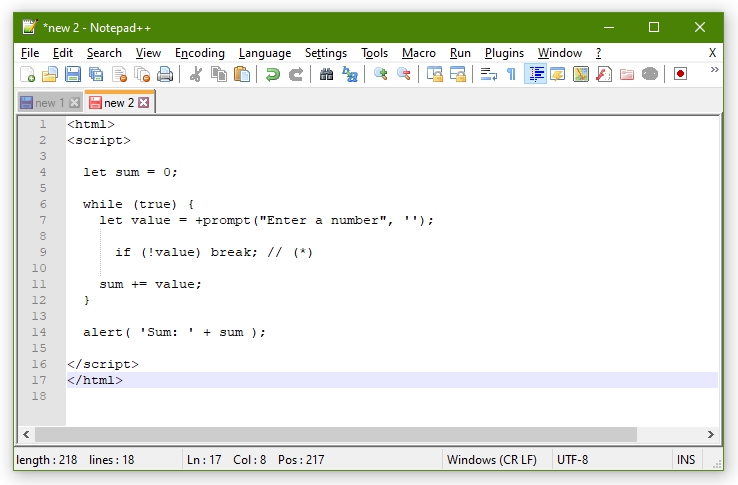Click the alert( 'Sum: ' + sum ) line

174,332
